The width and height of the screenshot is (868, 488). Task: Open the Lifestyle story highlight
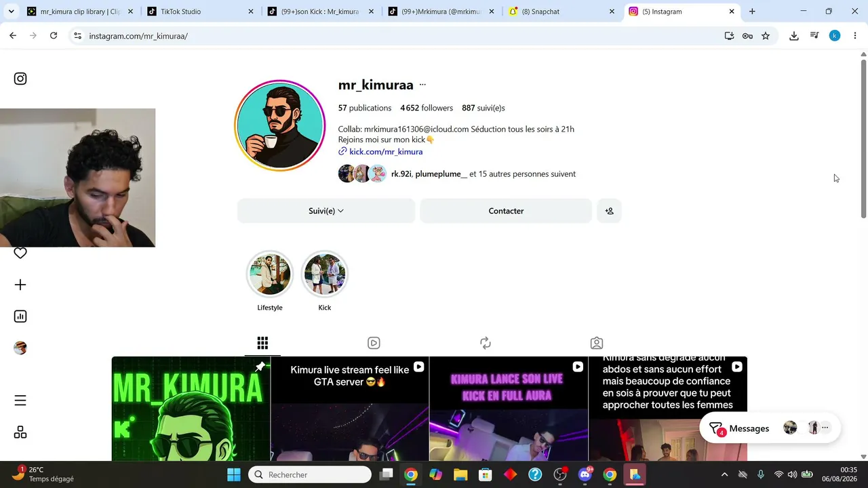(x=270, y=274)
